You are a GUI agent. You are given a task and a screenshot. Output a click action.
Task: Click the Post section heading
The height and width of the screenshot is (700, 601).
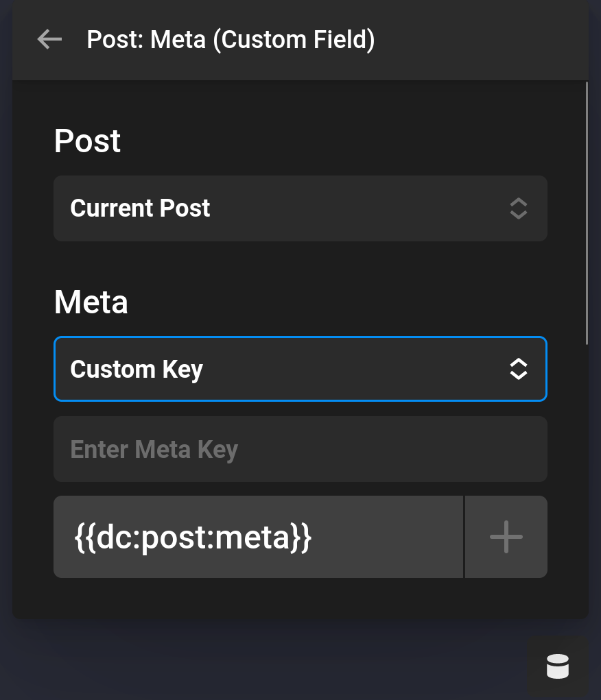(87, 141)
